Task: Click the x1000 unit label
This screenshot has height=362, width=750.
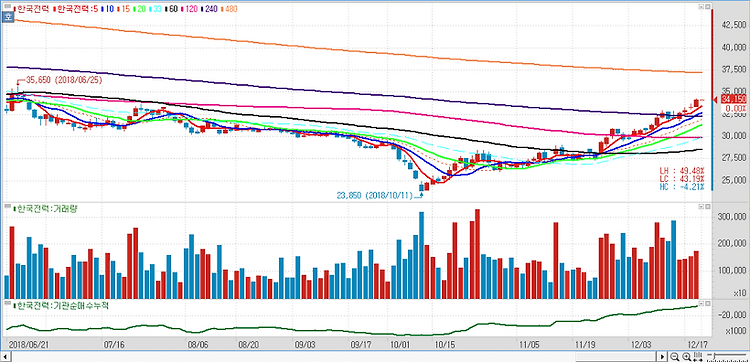Action: (x=735, y=331)
